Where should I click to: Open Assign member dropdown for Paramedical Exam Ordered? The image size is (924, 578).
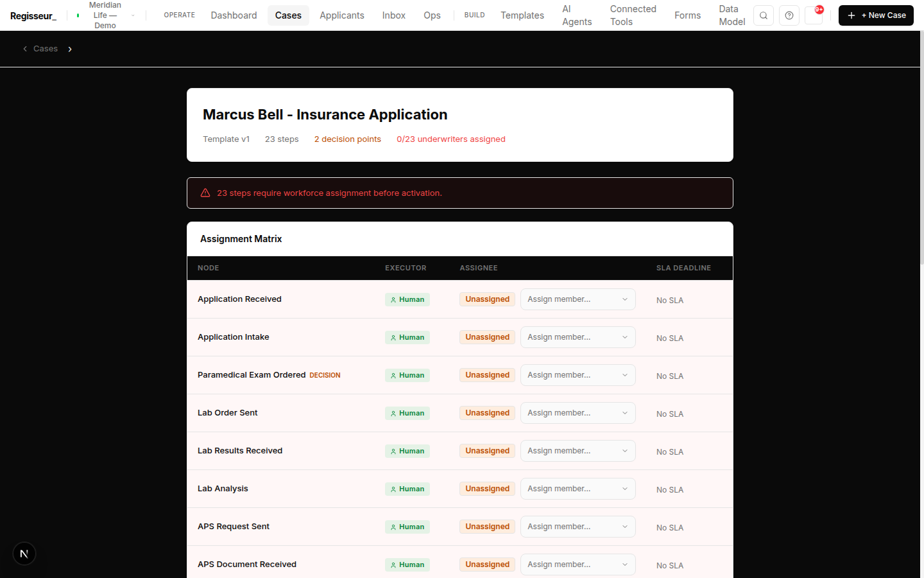(577, 375)
